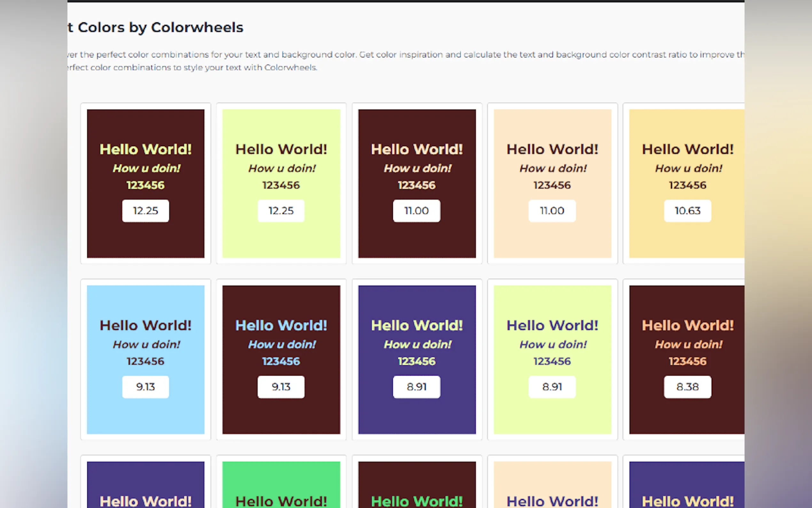Click the 9.13 badge on dark maroon card
The height and width of the screenshot is (508, 812).
pos(281,387)
